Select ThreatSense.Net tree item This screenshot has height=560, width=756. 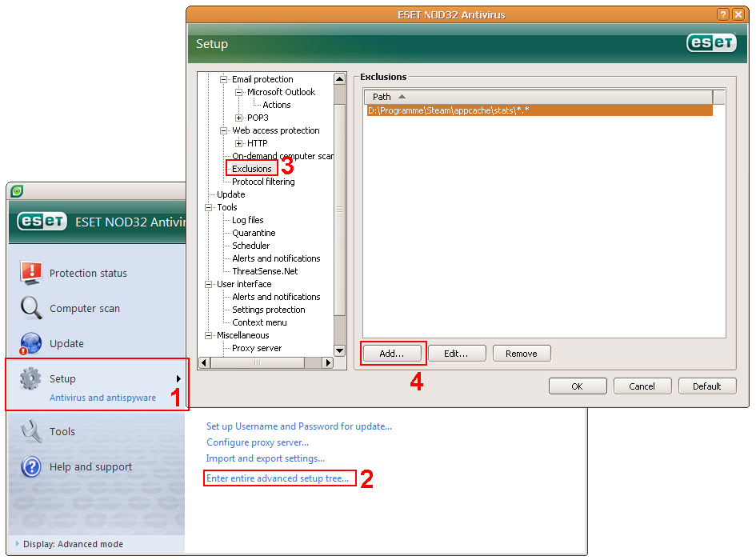(265, 271)
